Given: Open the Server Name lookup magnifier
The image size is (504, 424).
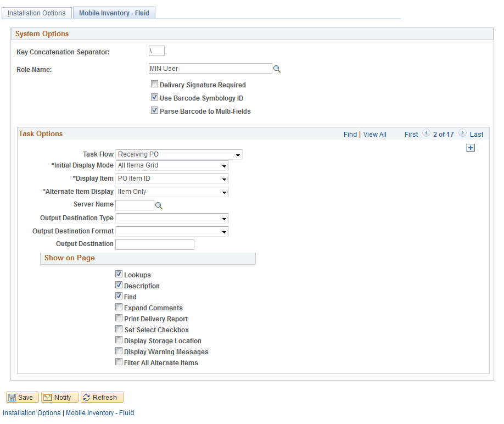Looking at the screenshot, I should (159, 205).
